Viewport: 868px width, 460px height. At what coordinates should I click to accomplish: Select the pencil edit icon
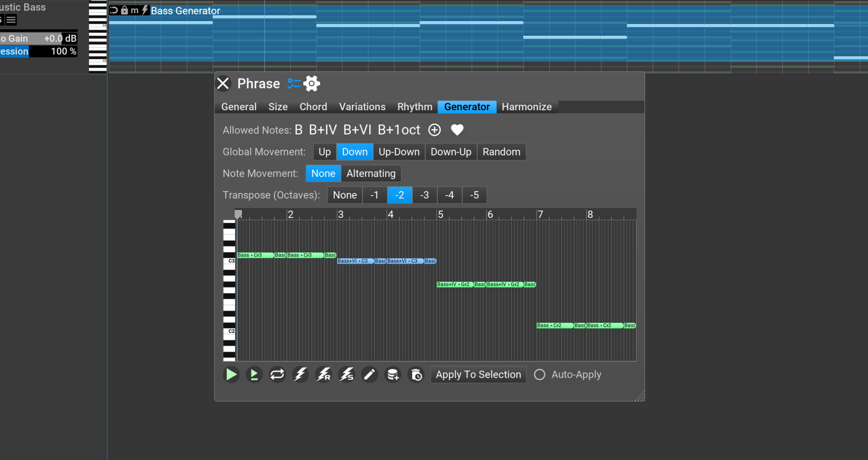(x=369, y=374)
